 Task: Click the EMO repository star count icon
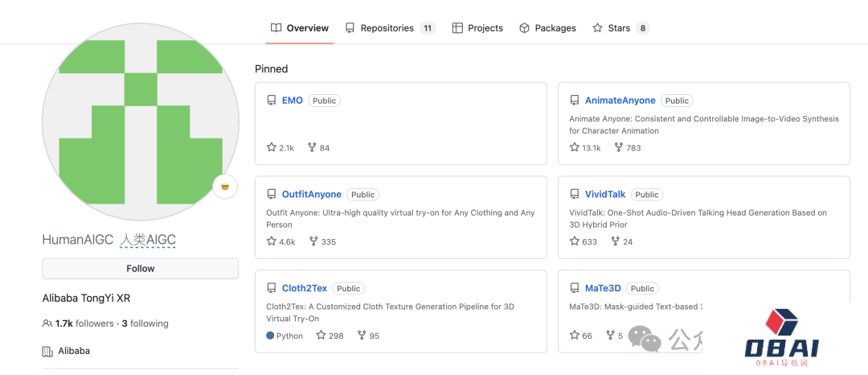[x=272, y=148]
